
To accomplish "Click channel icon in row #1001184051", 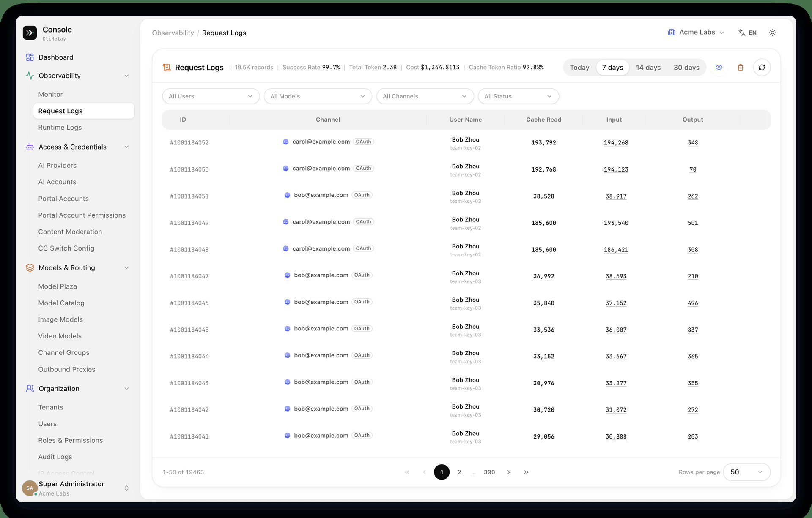I will point(288,195).
